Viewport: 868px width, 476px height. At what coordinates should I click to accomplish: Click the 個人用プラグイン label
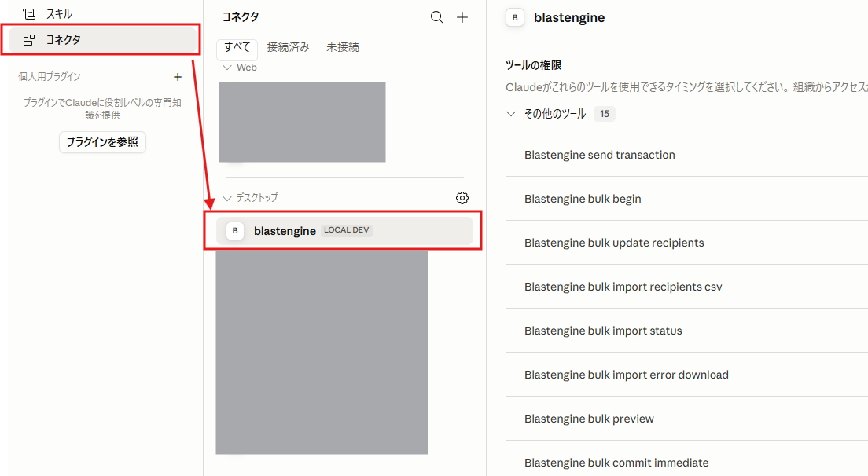click(x=50, y=77)
